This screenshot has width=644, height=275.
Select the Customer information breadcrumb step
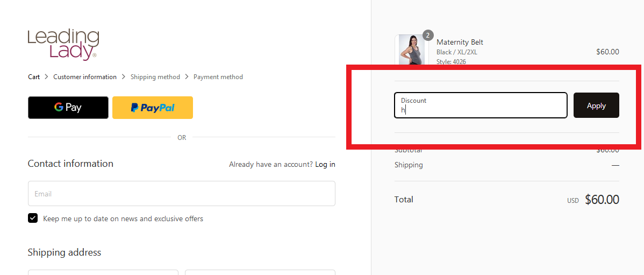tap(85, 77)
